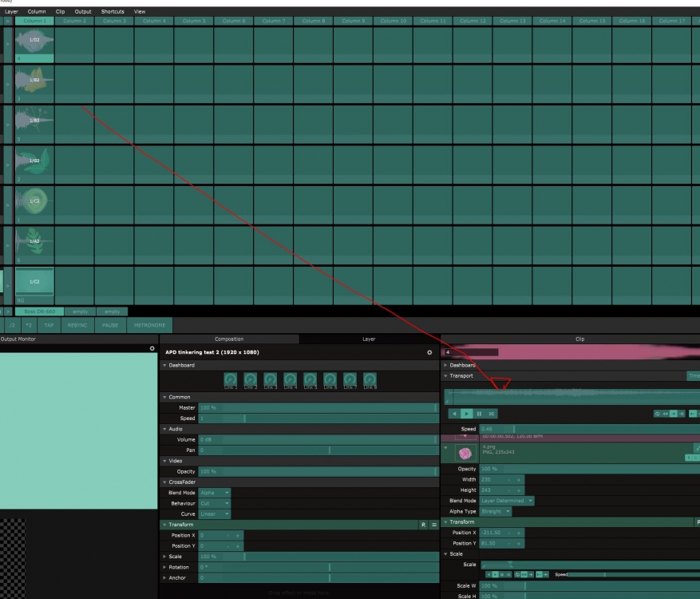Collapse the composition Dashboard section
This screenshot has width=700, height=599.
(x=164, y=365)
